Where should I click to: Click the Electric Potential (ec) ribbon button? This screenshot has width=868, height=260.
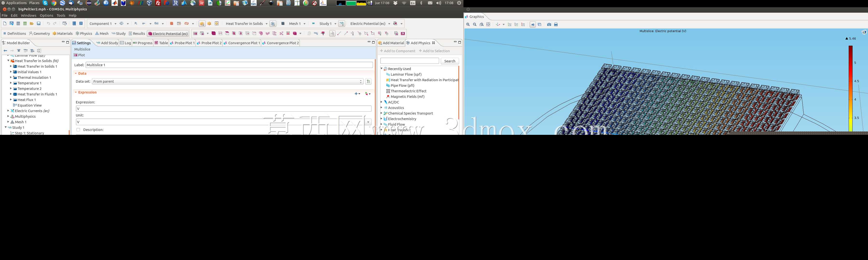pos(168,34)
